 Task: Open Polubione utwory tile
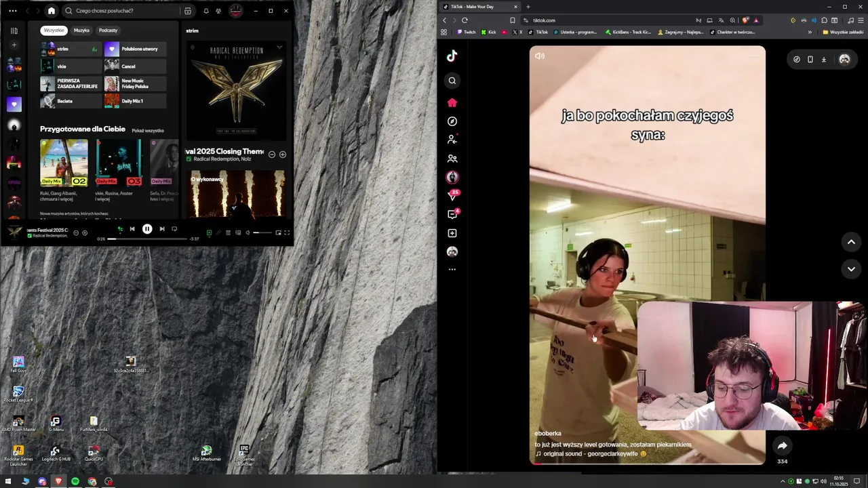pos(135,49)
